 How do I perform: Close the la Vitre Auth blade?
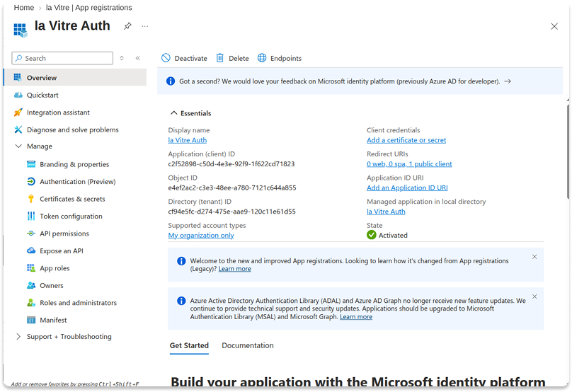pyautogui.click(x=554, y=26)
